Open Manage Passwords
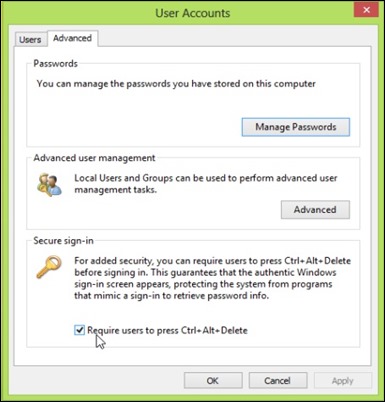This screenshot has height=402, width=385. [x=296, y=127]
